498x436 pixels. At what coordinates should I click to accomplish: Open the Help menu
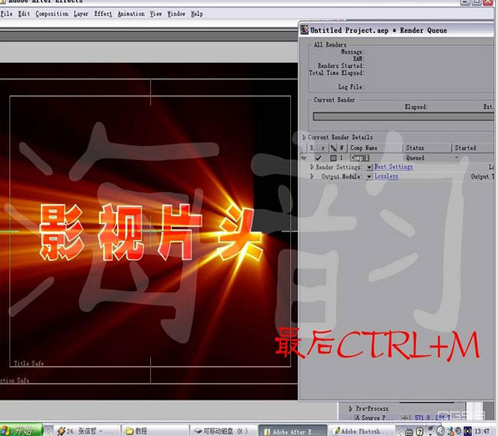[x=197, y=14]
